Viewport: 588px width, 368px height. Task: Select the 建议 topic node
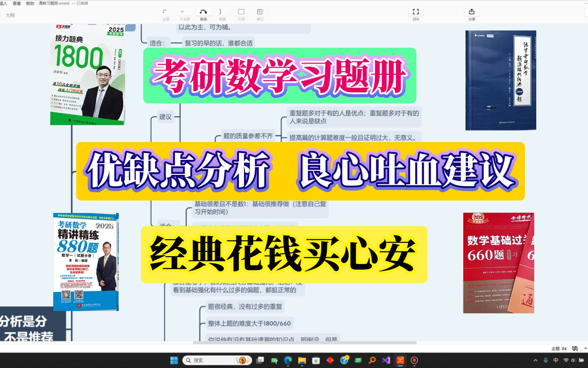point(165,117)
